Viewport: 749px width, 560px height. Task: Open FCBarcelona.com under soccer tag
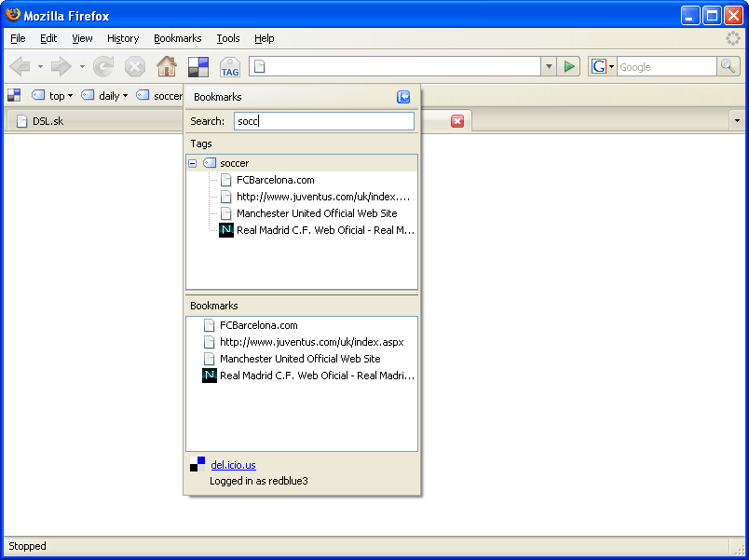coord(275,180)
